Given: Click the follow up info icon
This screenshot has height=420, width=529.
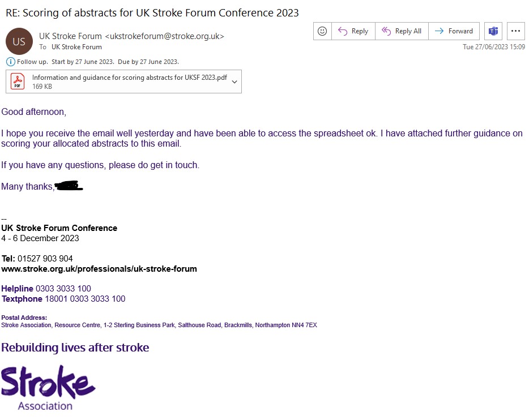Looking at the screenshot, I should [10, 62].
